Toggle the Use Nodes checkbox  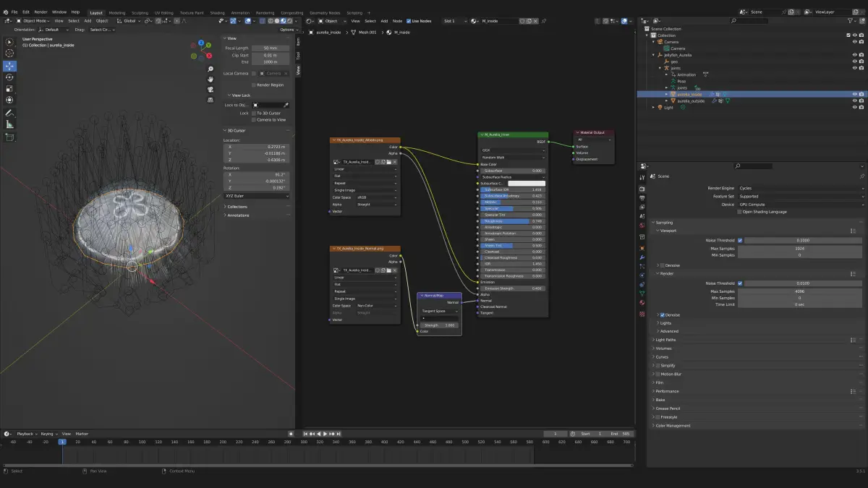[409, 21]
